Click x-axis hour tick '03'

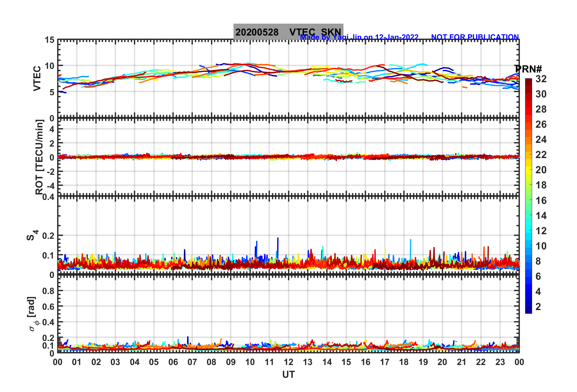115,362
